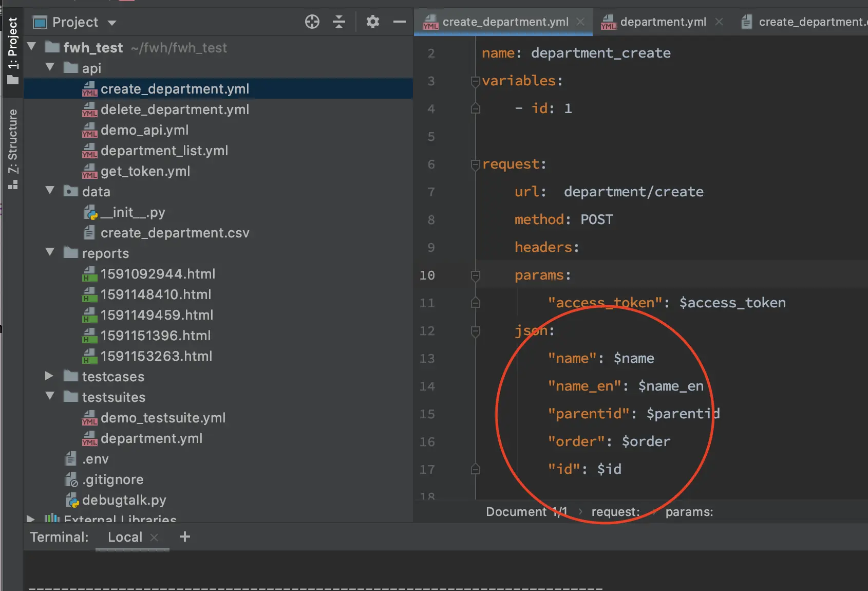
Task: Expand the testcases folder
Action: tap(49, 376)
